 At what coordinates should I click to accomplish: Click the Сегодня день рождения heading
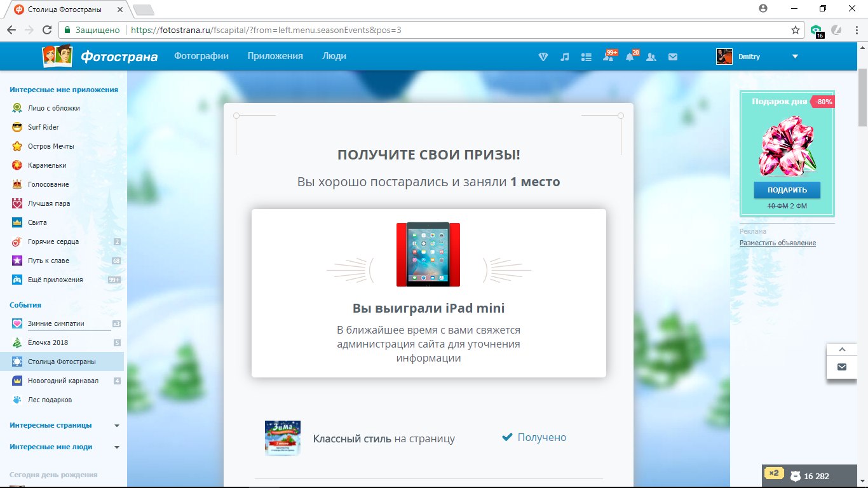click(53, 475)
